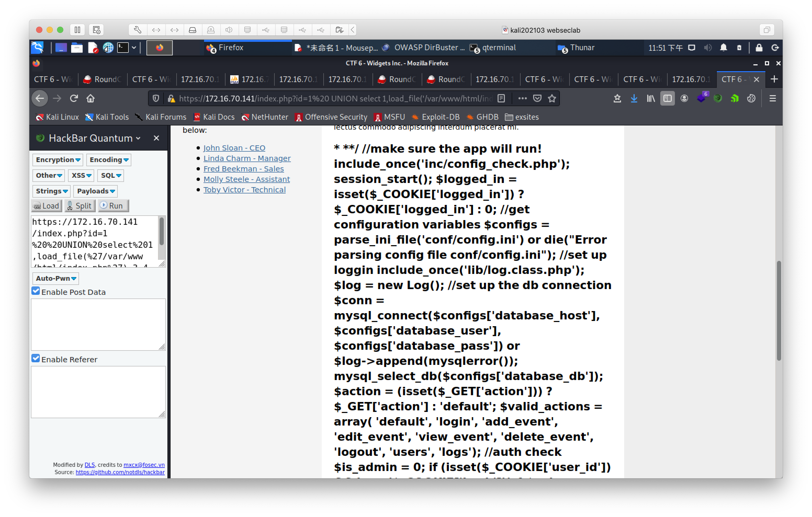Expand the Strings dropdown
This screenshot has width=812, height=517.
pyautogui.click(x=52, y=191)
